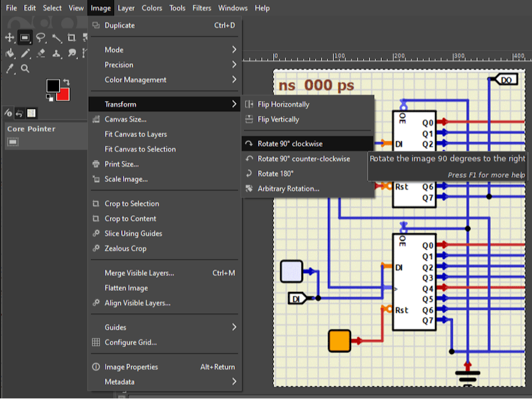Choose Flip Horizontally from Transform
This screenshot has width=532, height=399.
283,105
